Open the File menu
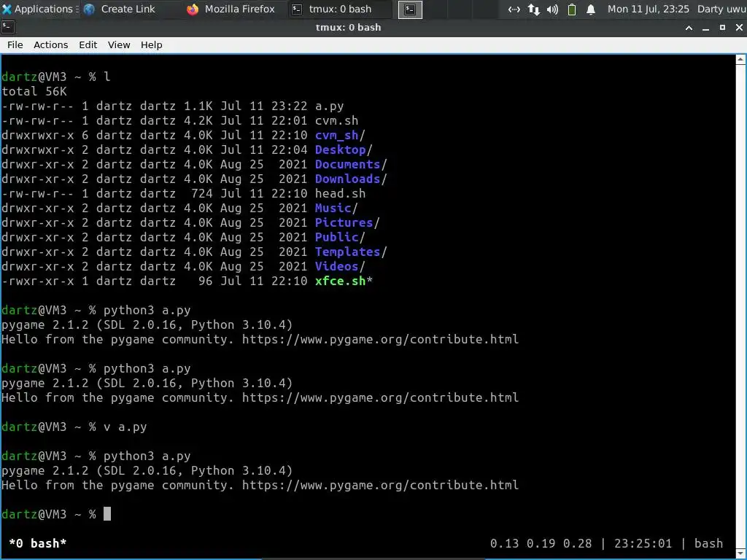 (15, 44)
